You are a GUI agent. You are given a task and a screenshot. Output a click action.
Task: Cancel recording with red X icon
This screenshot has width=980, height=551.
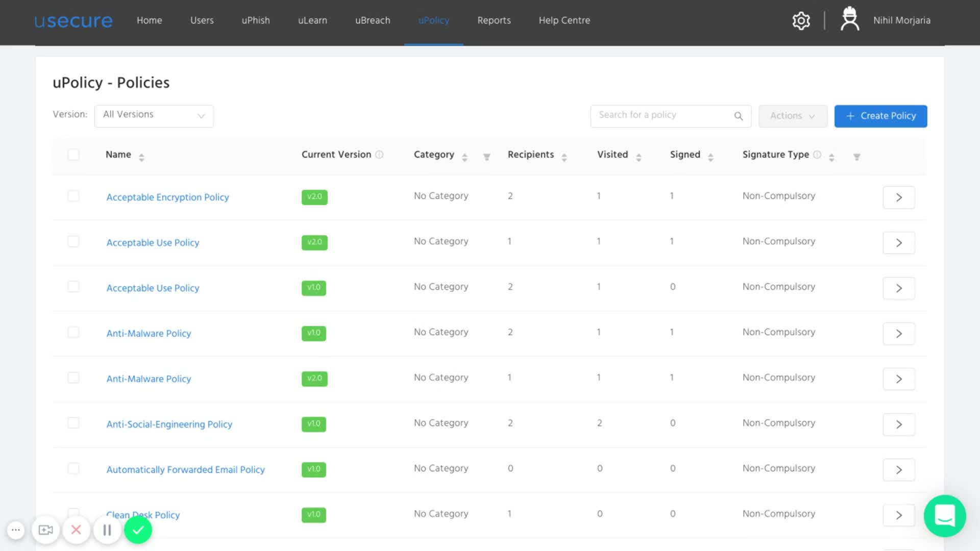(x=76, y=530)
